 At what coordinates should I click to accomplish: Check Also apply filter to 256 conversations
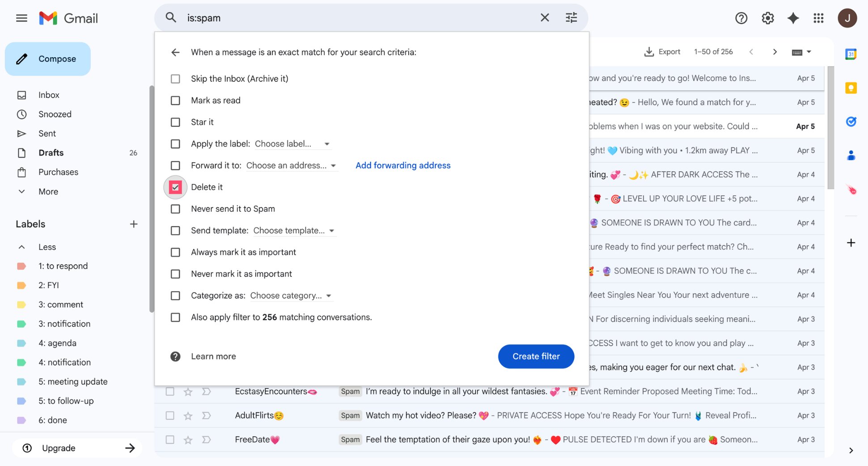coord(175,318)
